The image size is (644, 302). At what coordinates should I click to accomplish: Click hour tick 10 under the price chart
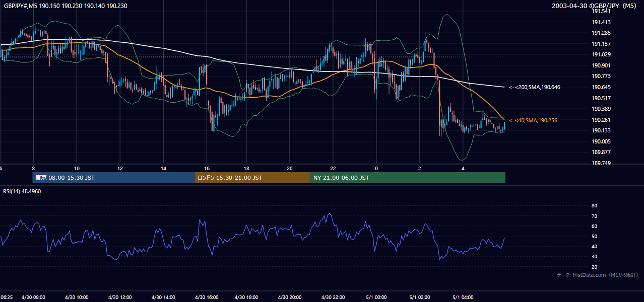point(77,168)
